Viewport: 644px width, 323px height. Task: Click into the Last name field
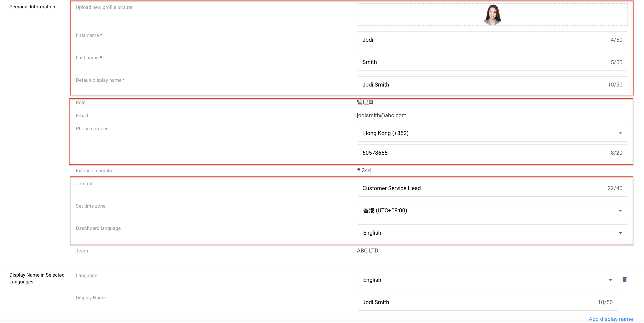(x=485, y=62)
